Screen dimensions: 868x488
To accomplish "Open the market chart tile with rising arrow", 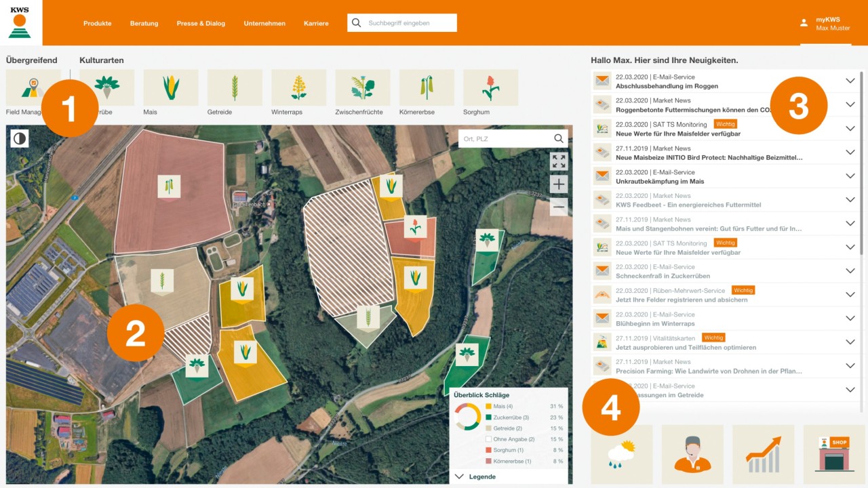I will (x=764, y=454).
